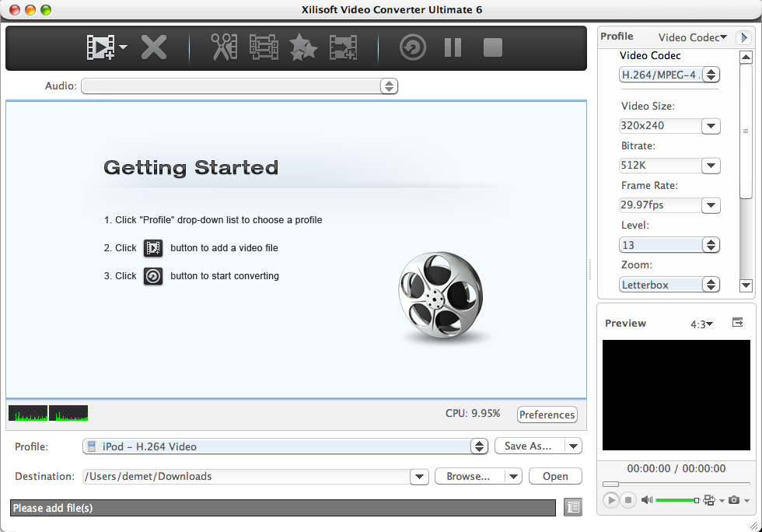
Task: Click the profile panel scroll-down arrow
Action: click(x=746, y=285)
